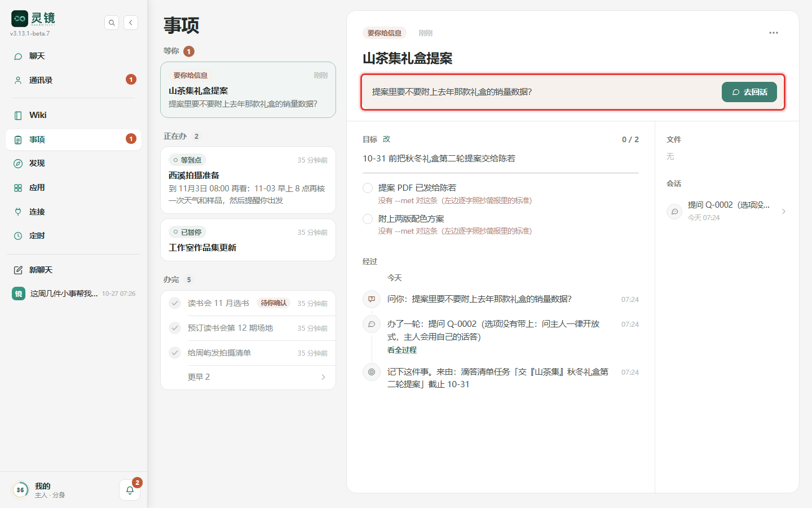812x508 pixels.
Task: Open the notification bell icon
Action: [130, 490]
